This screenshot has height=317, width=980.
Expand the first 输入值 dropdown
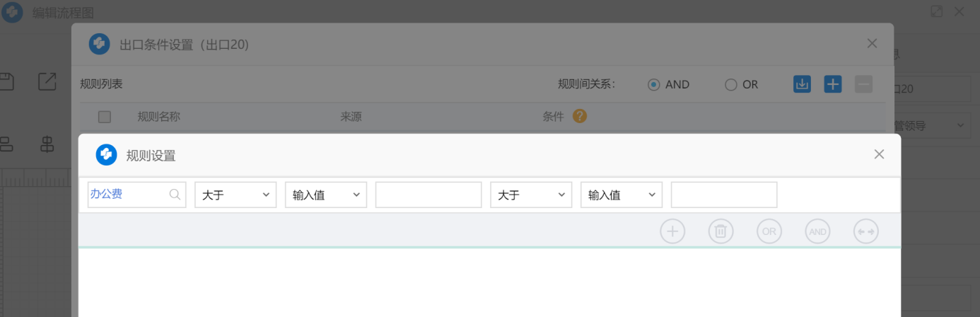coord(326,195)
